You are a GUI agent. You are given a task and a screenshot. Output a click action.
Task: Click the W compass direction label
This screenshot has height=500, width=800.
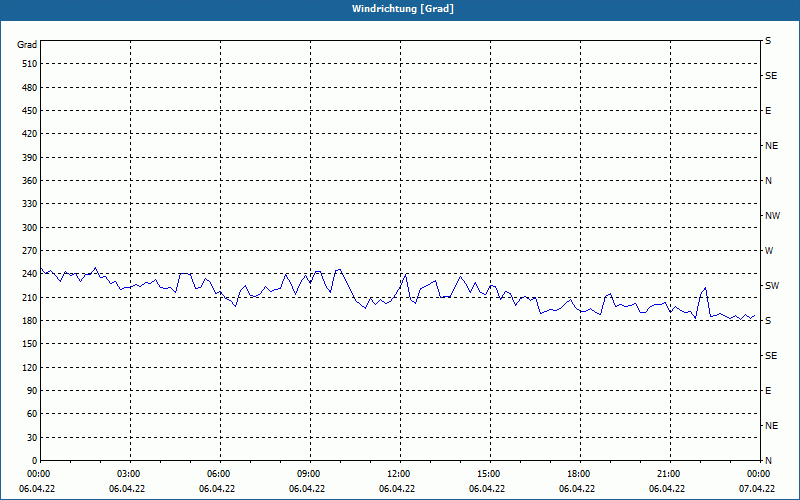[x=769, y=251]
